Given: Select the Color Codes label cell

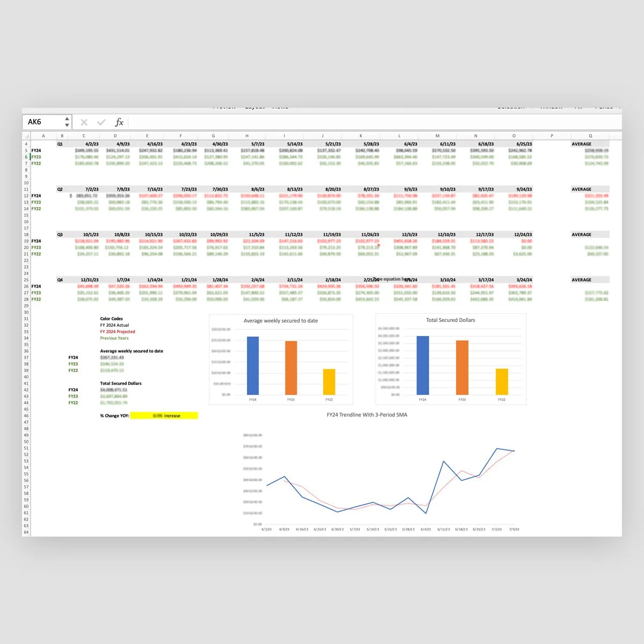Looking at the screenshot, I should coord(112,318).
